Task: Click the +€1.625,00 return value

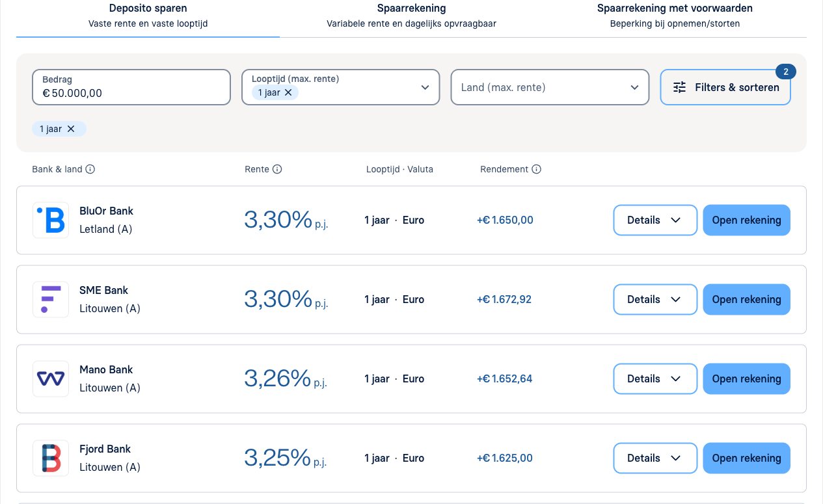Action: coord(505,458)
